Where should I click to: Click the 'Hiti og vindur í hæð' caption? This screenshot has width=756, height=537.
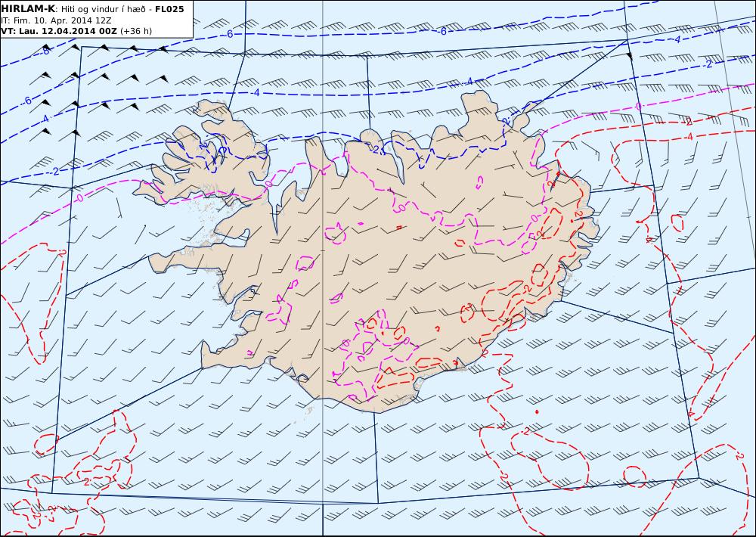tap(104, 10)
